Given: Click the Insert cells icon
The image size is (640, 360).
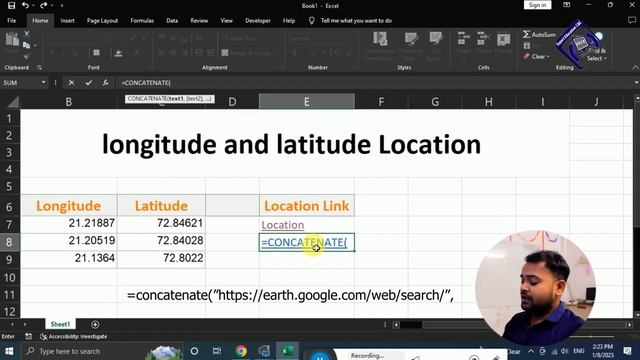Looking at the screenshot, I should click(464, 39).
